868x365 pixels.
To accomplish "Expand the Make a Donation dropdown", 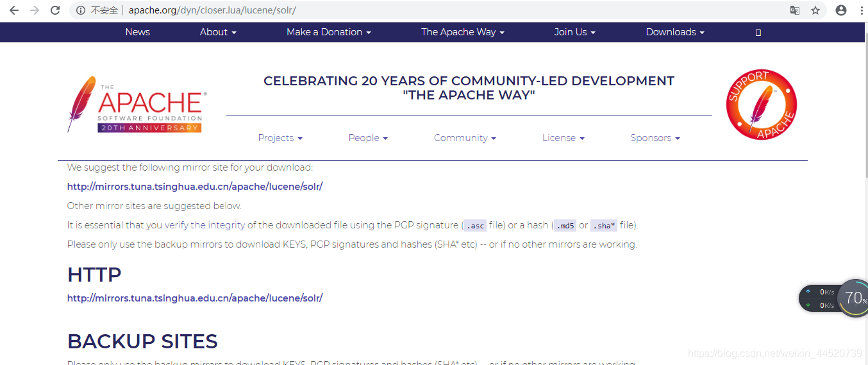I will (329, 32).
